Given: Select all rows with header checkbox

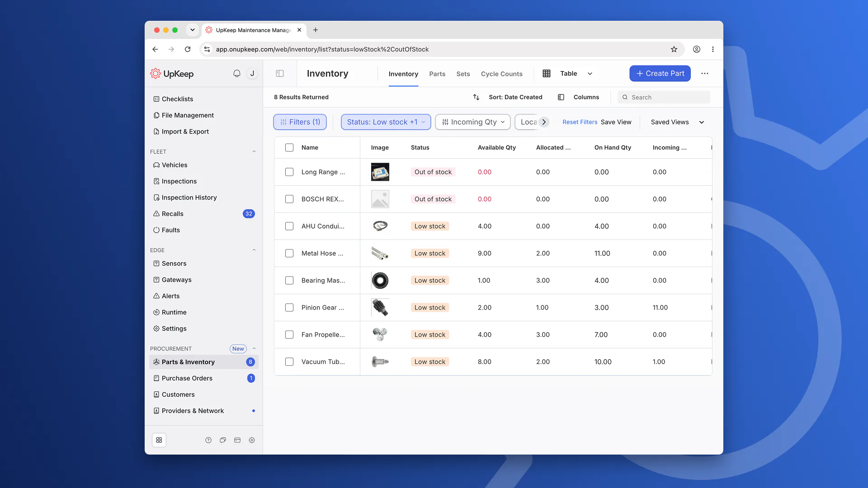Looking at the screenshot, I should (289, 147).
